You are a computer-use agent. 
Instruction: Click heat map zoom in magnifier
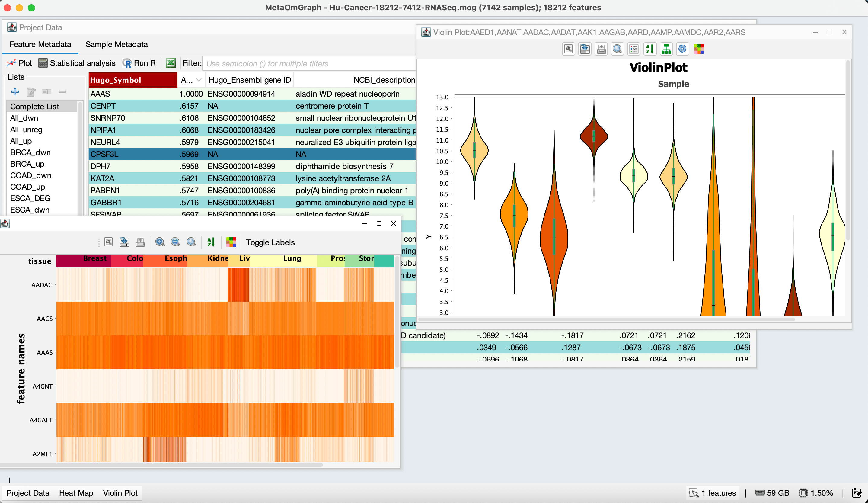(x=159, y=242)
